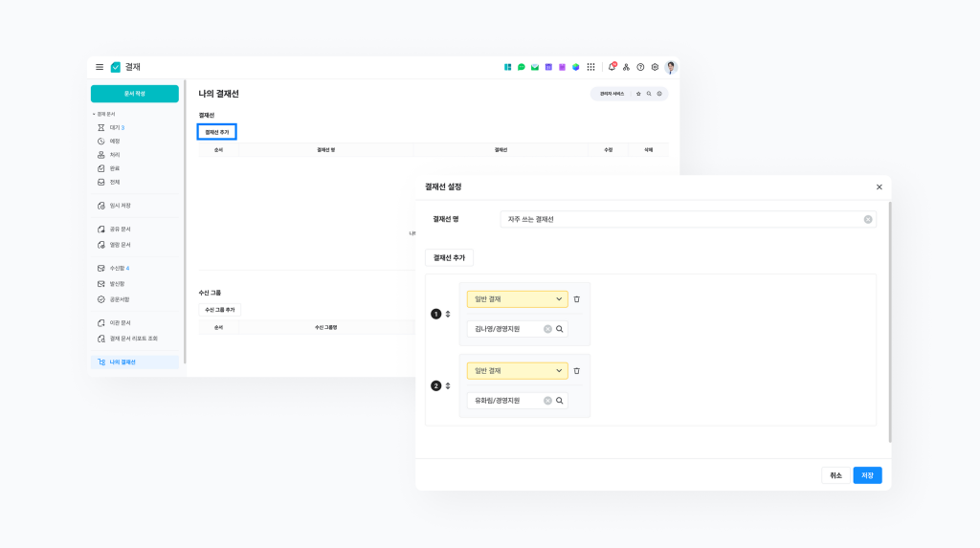Screen dimensions: 980x548
Task: Open help via the question mark icon
Action: point(640,67)
